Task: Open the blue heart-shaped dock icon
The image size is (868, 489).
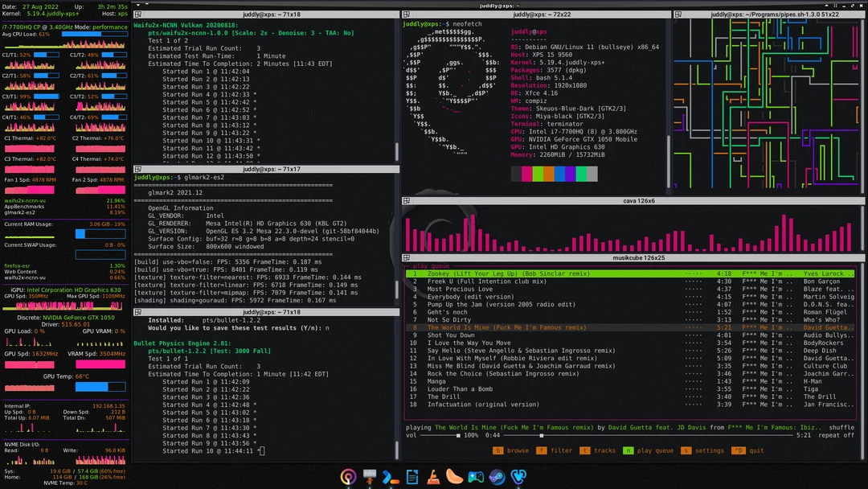Action: click(519, 476)
